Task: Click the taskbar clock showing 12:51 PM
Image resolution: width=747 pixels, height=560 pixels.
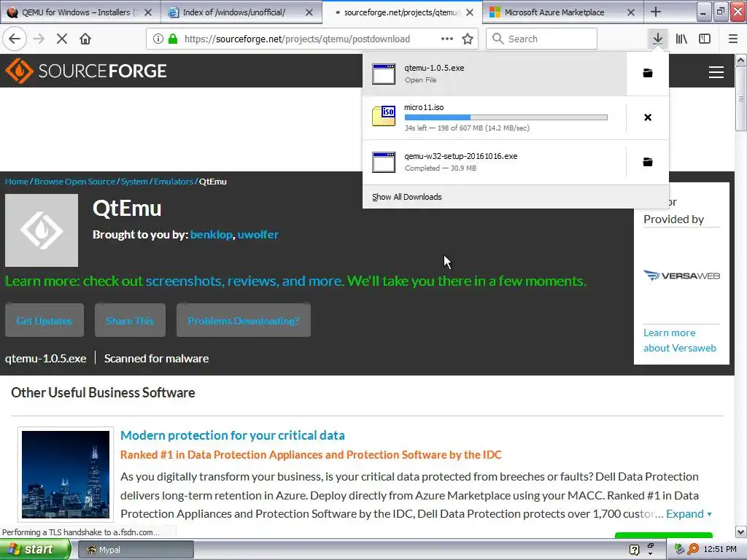Action: point(720,550)
